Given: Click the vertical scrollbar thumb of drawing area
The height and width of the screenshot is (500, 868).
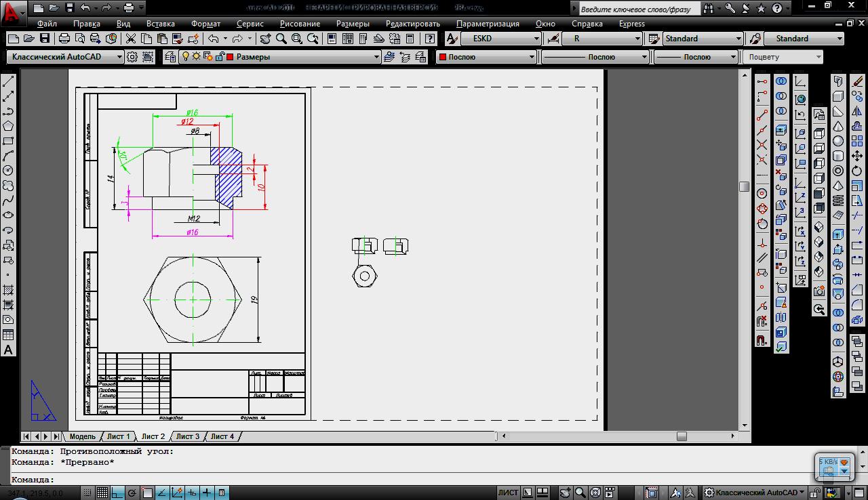Looking at the screenshot, I should click(744, 186).
